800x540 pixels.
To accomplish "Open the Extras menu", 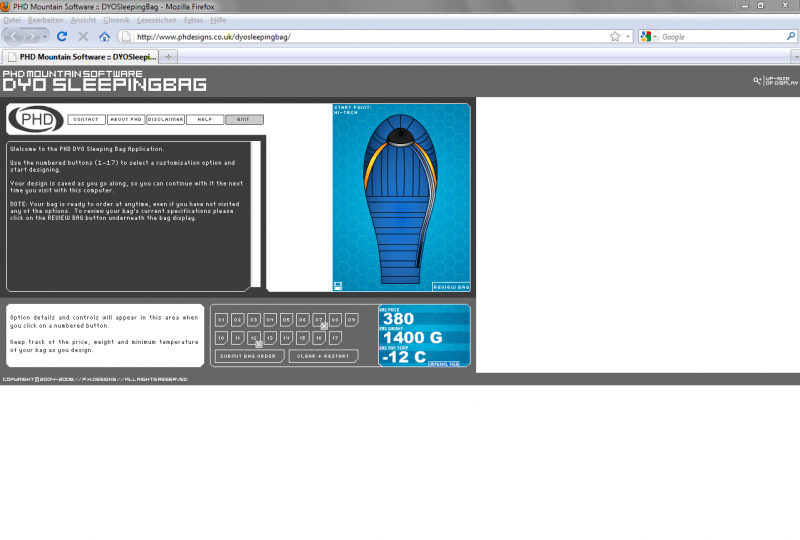I will pos(193,20).
